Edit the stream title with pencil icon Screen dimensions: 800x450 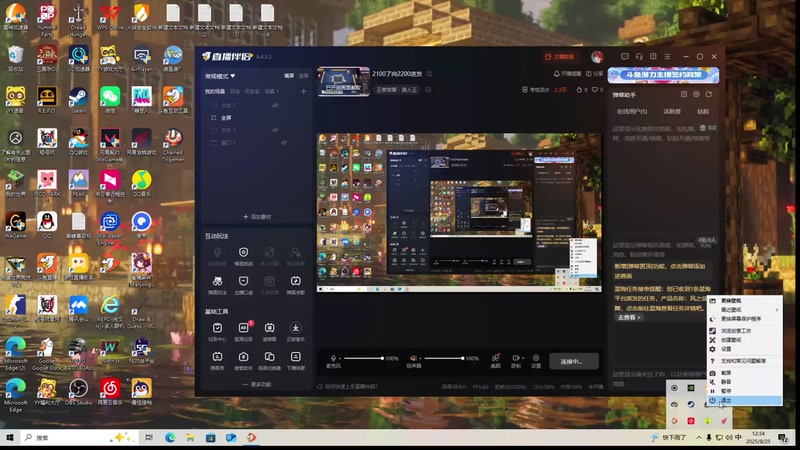[430, 74]
